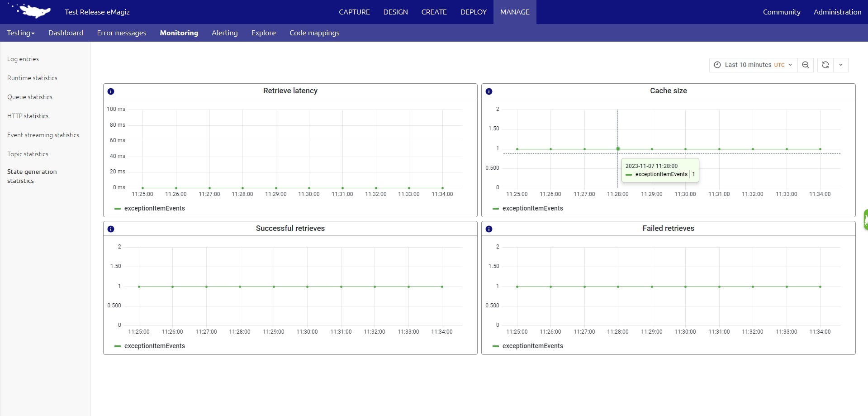The image size is (868, 416).
Task: Click info icon on Failed retrieves panel
Action: [x=489, y=229]
